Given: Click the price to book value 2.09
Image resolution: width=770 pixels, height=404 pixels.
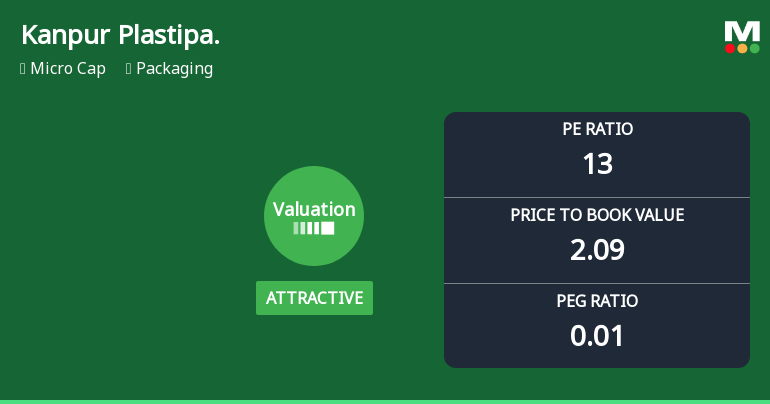Looking at the screenshot, I should tap(597, 249).
